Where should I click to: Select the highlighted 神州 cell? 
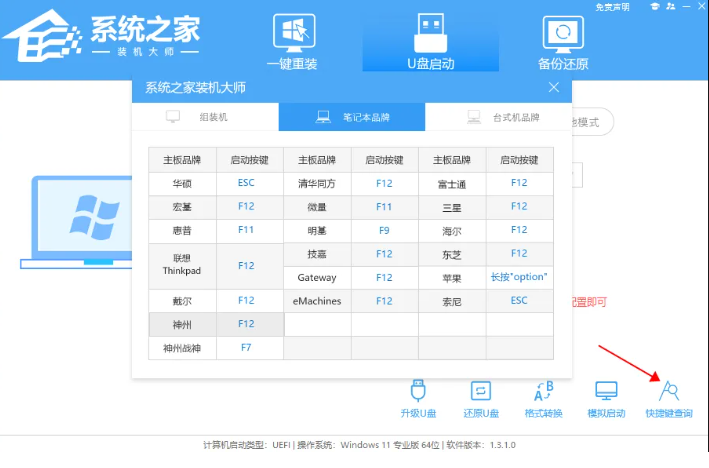pos(182,325)
